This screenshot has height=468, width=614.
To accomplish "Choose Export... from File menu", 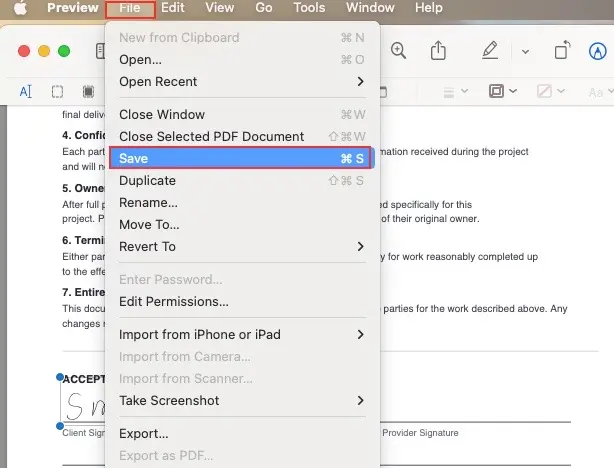I will (x=242, y=434).
